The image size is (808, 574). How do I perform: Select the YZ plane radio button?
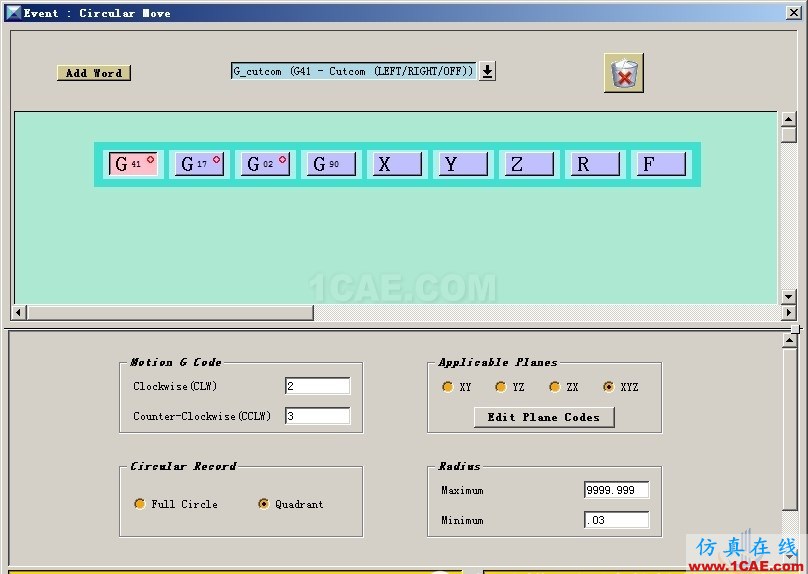click(500, 386)
